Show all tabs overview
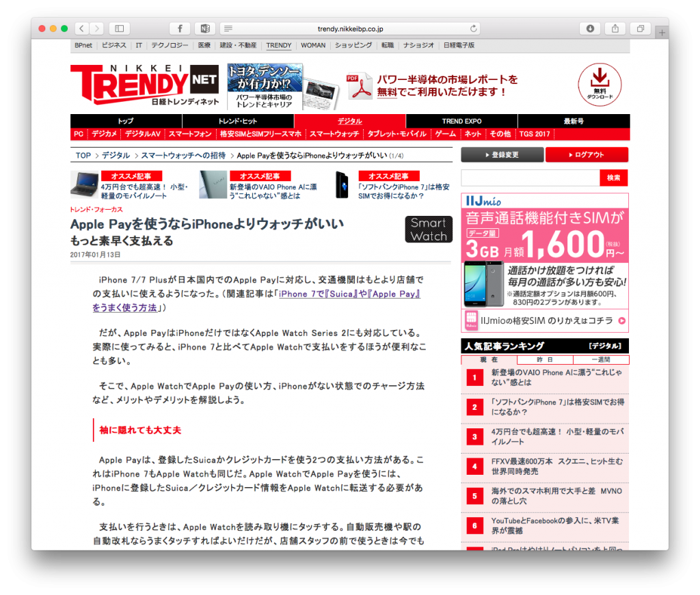This screenshot has height=595, width=700. (640, 29)
